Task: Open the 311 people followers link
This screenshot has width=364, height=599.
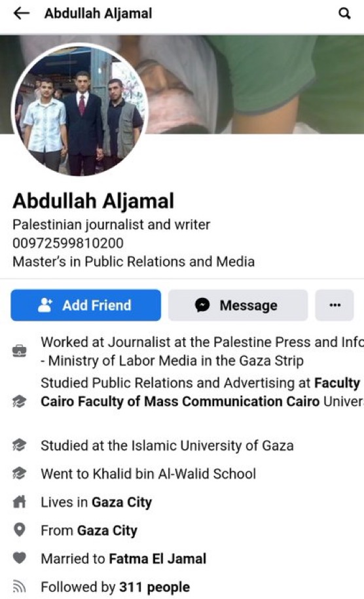Action: (155, 587)
